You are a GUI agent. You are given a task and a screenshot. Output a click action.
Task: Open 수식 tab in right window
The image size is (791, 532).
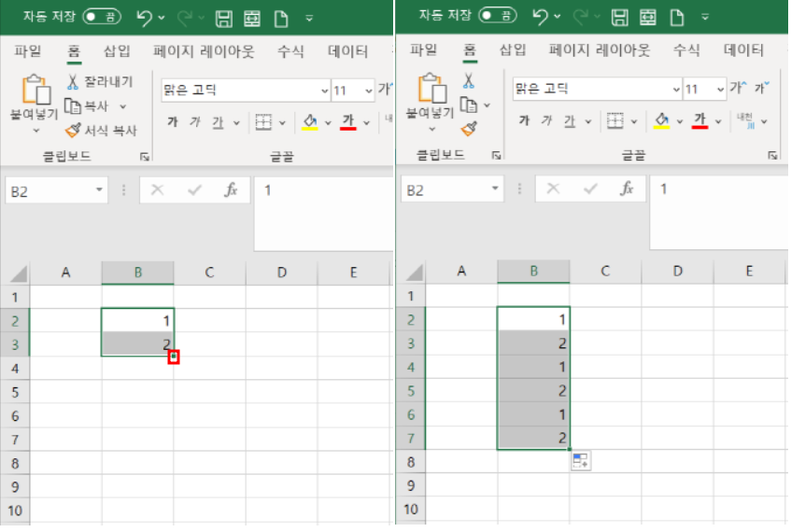coord(686,49)
